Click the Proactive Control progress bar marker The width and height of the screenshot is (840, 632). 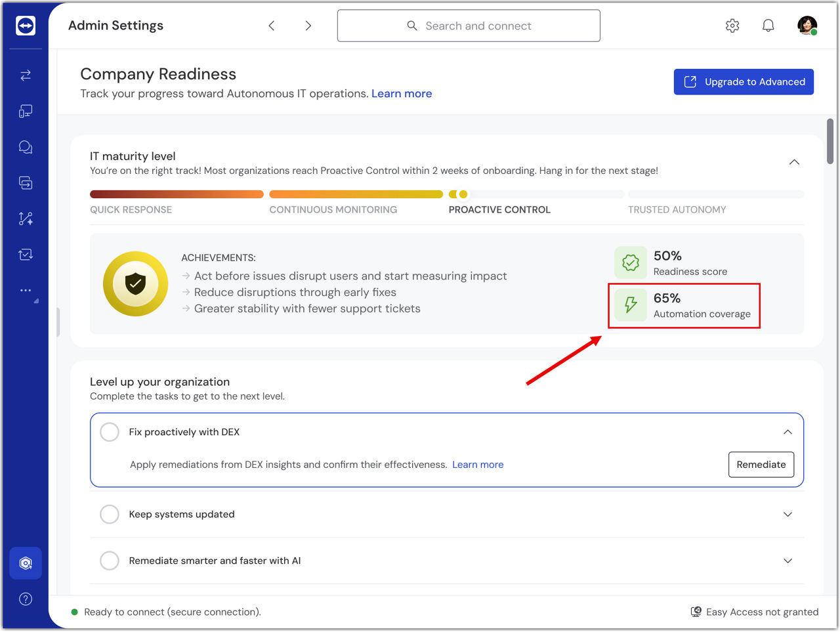[x=463, y=194]
